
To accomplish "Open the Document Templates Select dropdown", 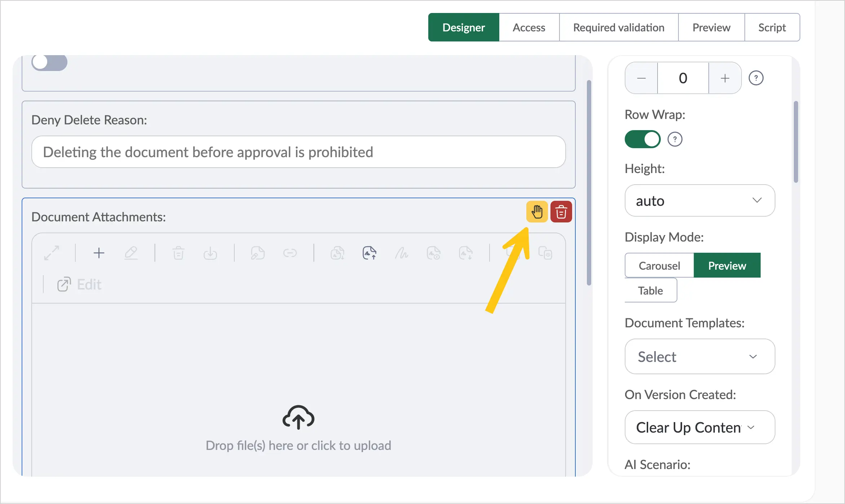I will click(700, 356).
